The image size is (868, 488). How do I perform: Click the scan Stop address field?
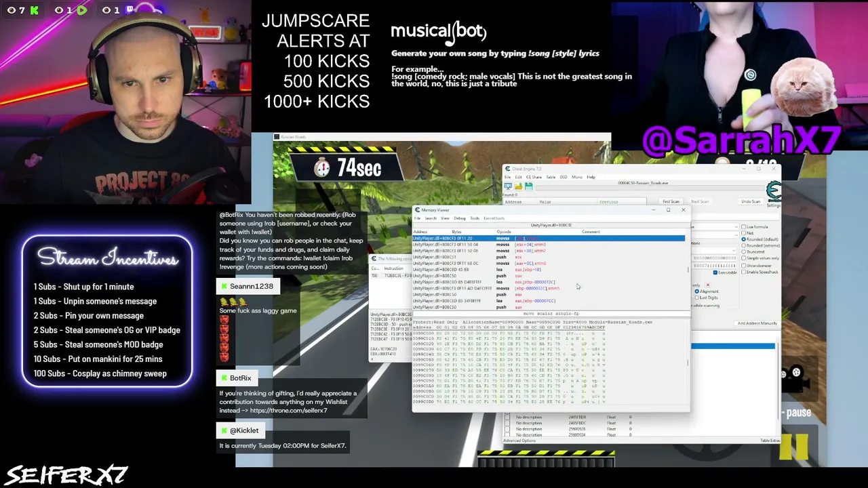pyautogui.click(x=714, y=265)
